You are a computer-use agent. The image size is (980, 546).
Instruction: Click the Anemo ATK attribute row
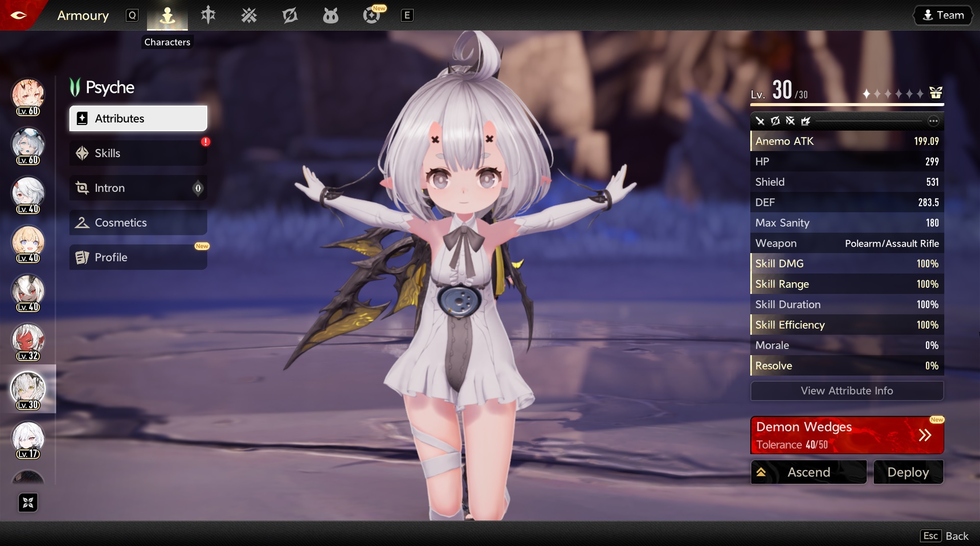pyautogui.click(x=847, y=141)
